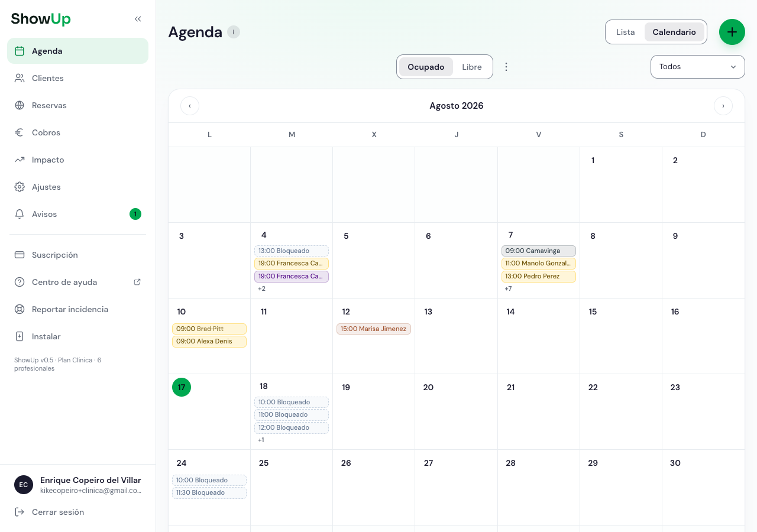
Task: Open 13:00 Pedro Perez appointment
Action: (538, 276)
